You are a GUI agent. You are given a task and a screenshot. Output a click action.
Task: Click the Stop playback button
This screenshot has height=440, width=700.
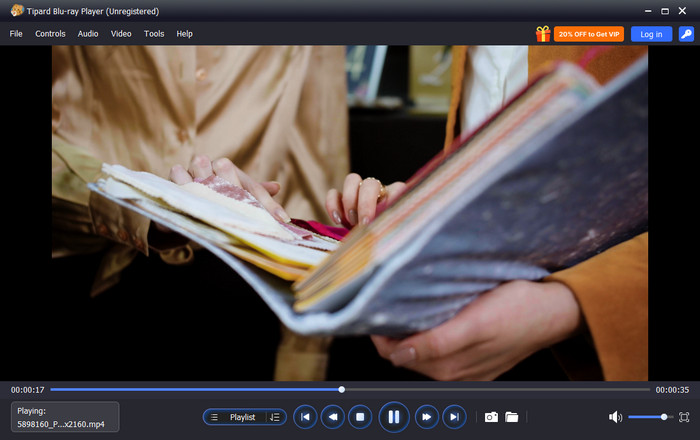[x=361, y=417]
